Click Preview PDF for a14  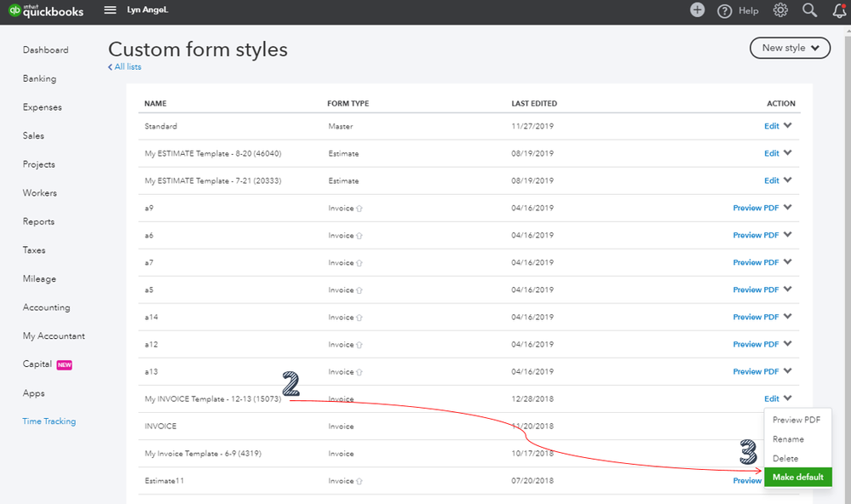[x=756, y=318]
